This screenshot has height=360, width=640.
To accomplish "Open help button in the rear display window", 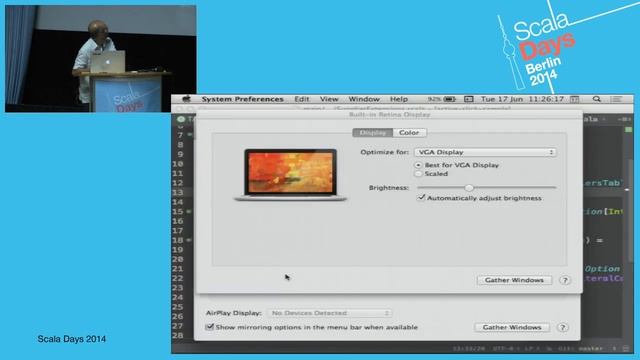I will 562,327.
